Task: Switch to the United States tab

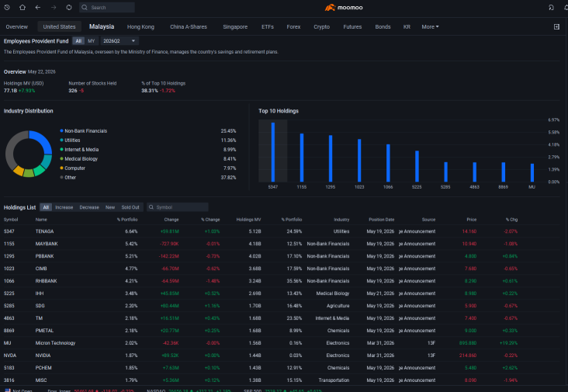Action: 60,27
